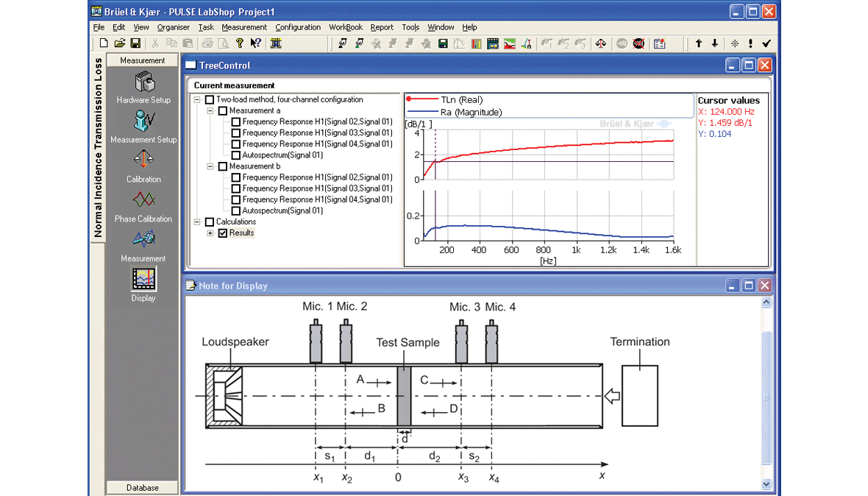Click the Open folder toolbar icon
868x496 pixels.
[119, 44]
